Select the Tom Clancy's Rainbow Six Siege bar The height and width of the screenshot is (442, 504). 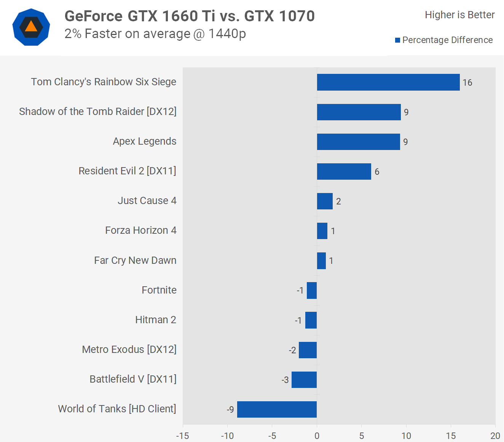click(x=388, y=82)
